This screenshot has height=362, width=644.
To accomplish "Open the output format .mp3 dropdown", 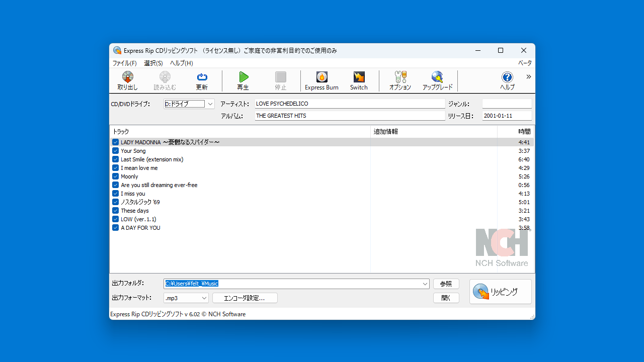I will pyautogui.click(x=186, y=298).
